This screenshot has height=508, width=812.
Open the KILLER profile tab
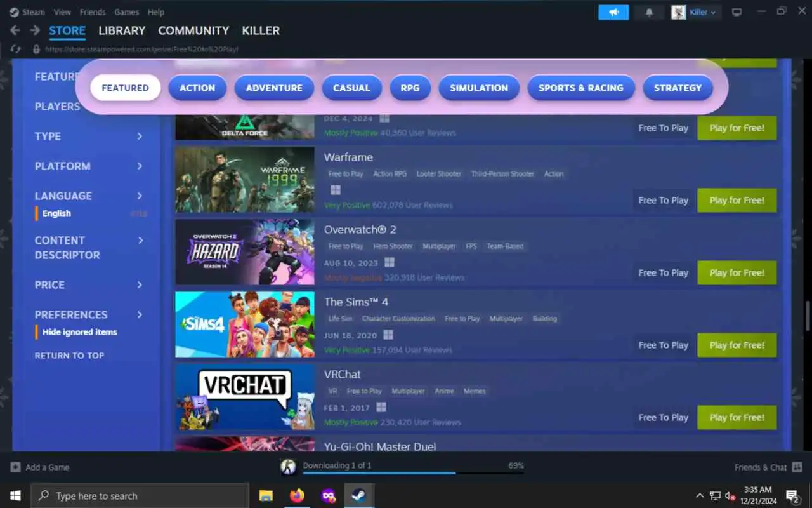pos(261,30)
